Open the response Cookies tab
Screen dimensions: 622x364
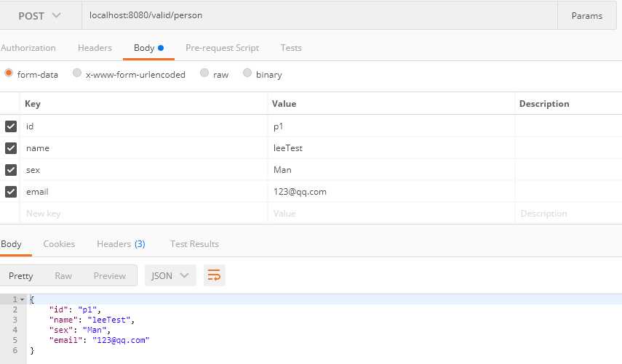(x=59, y=244)
